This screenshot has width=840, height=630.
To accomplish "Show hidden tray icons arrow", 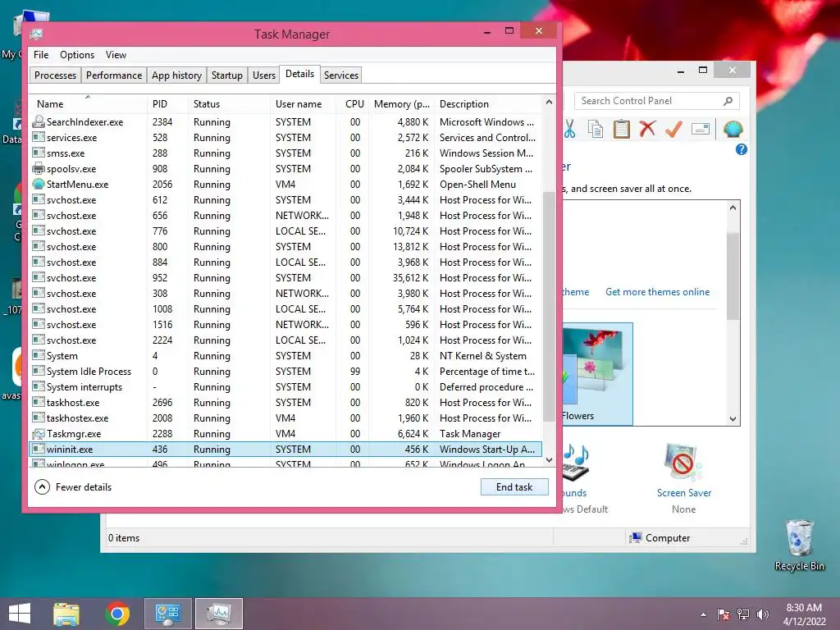I will tap(703, 615).
